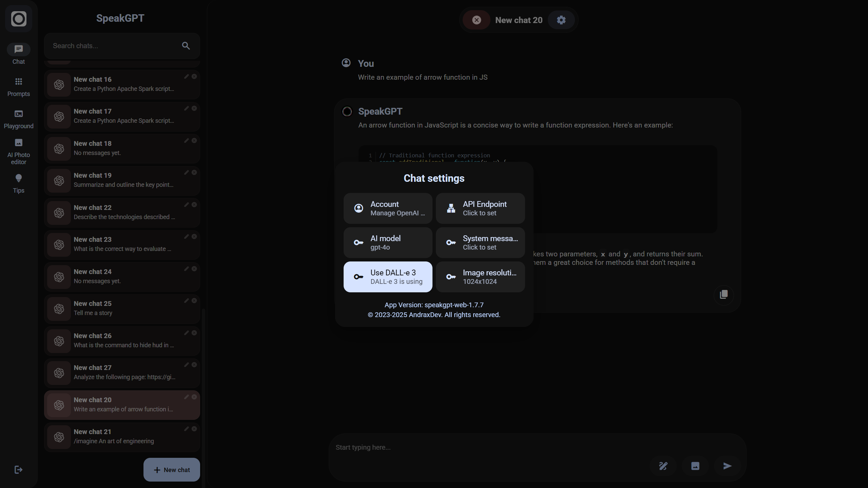Open the System message setting
The width and height of the screenshot is (868, 488).
pos(480,242)
